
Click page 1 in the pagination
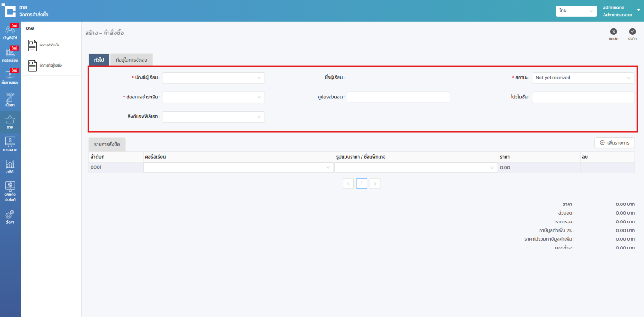pos(362,184)
